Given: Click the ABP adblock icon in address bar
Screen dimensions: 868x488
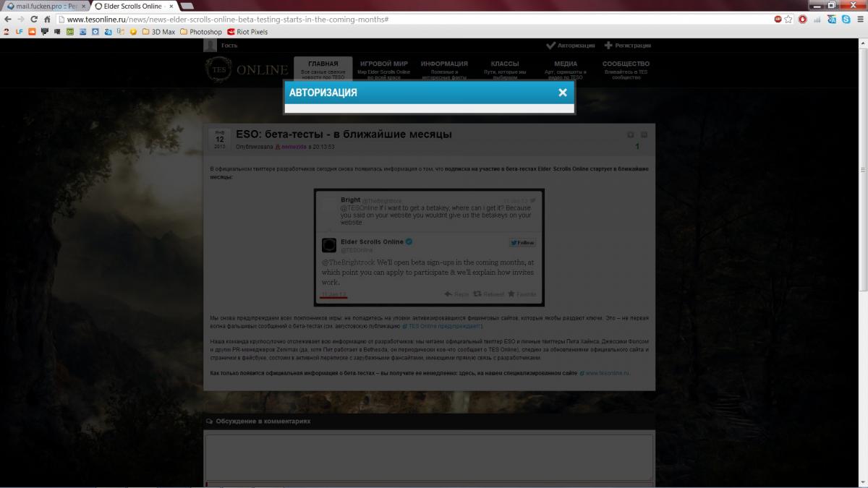Looking at the screenshot, I should pyautogui.click(x=778, y=20).
